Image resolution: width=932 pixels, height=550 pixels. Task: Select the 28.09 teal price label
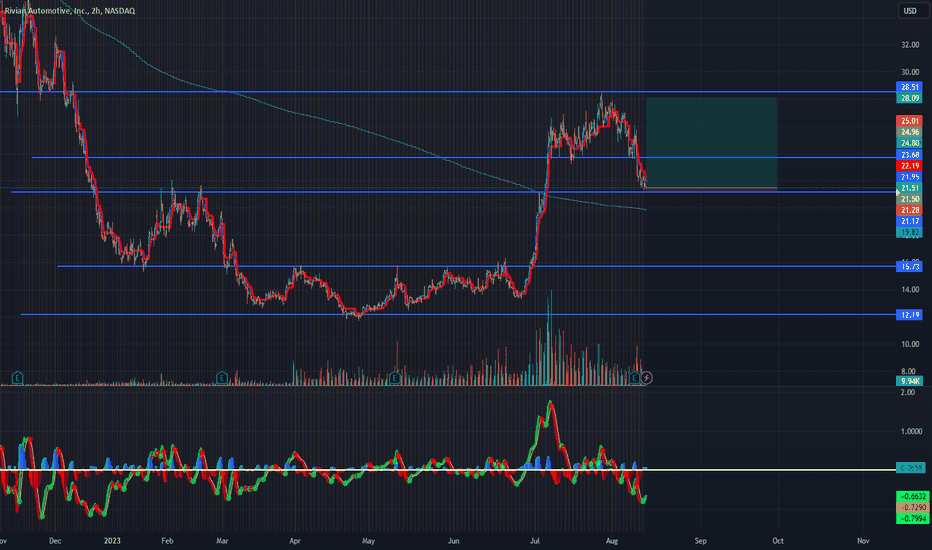point(909,98)
